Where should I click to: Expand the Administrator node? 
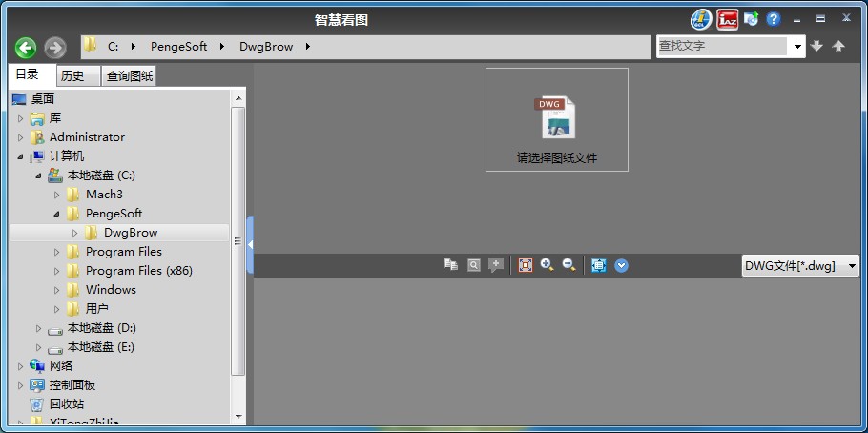click(20, 137)
